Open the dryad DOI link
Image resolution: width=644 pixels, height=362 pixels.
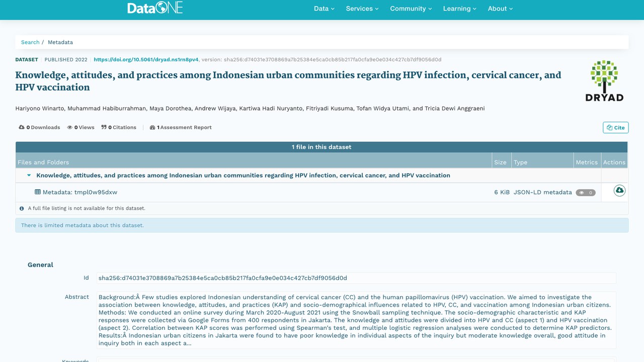(146, 59)
